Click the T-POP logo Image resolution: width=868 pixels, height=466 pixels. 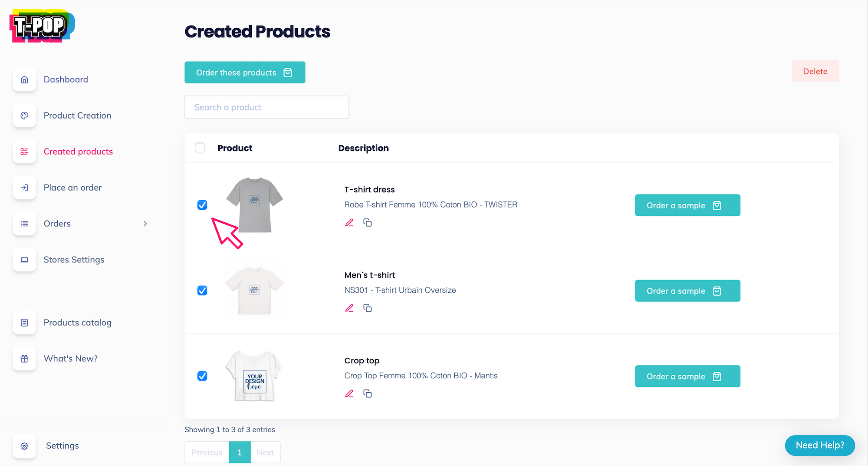42,26
